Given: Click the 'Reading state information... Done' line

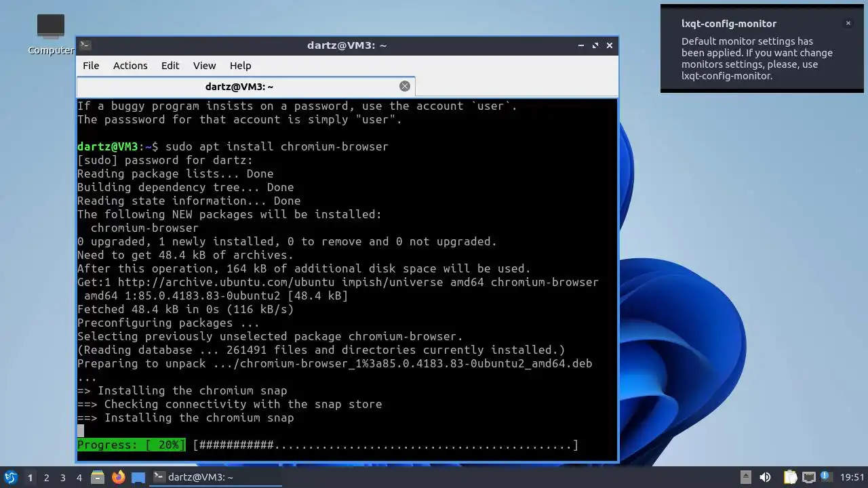Looking at the screenshot, I should pyautogui.click(x=189, y=201).
